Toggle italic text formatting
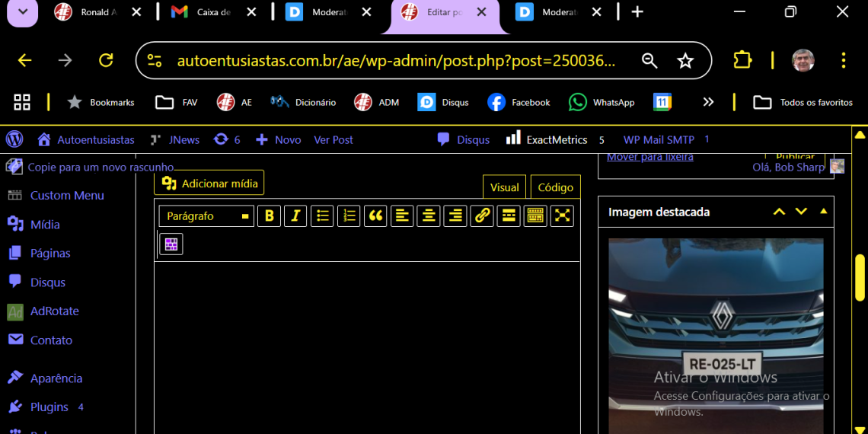This screenshot has width=868, height=434. (295, 216)
